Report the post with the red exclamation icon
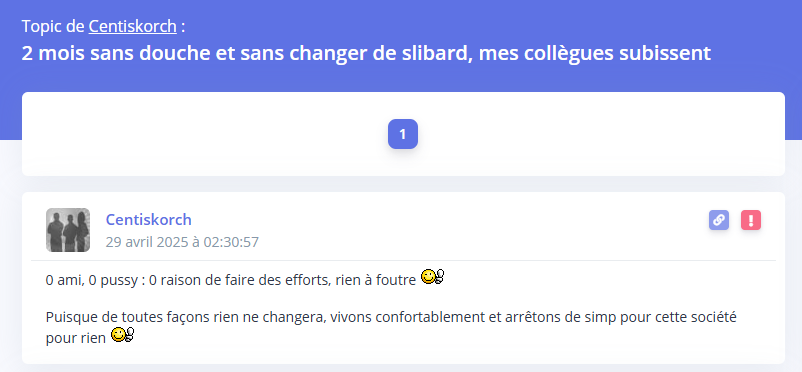The height and width of the screenshot is (372, 802). [751, 220]
